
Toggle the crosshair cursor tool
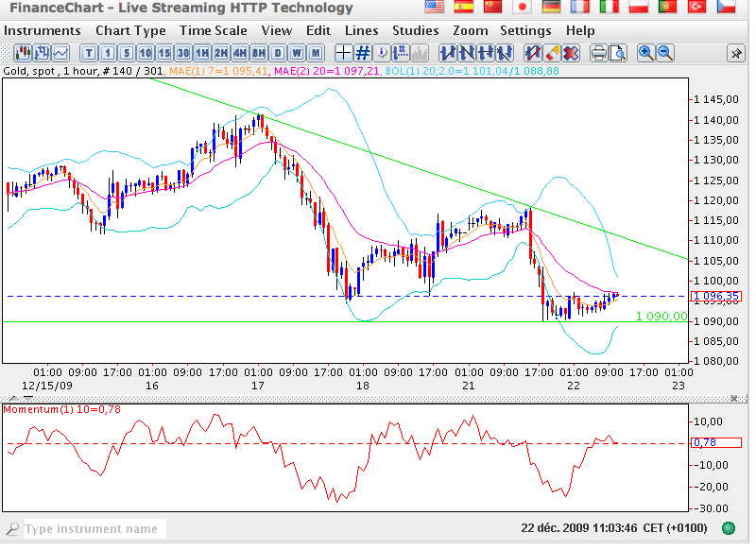pyautogui.click(x=344, y=52)
